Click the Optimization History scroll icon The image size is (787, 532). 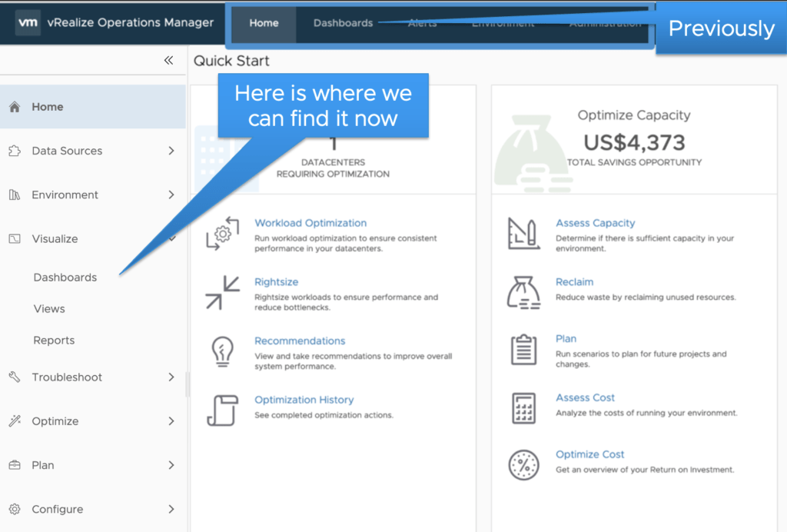click(x=222, y=410)
